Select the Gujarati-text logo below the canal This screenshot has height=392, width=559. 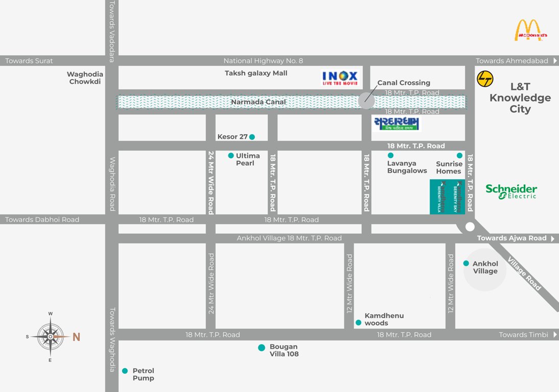click(x=396, y=124)
